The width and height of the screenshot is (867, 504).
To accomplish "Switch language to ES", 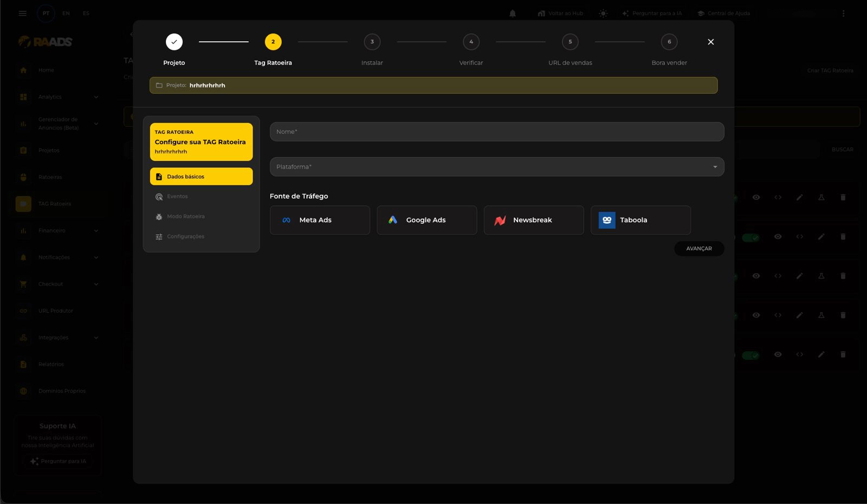I will [x=86, y=13].
